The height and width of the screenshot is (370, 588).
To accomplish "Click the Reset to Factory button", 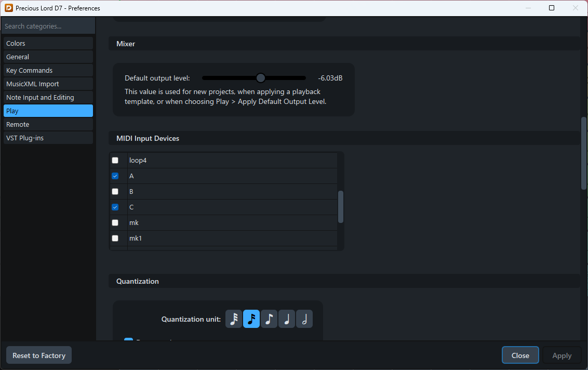I will [38, 355].
